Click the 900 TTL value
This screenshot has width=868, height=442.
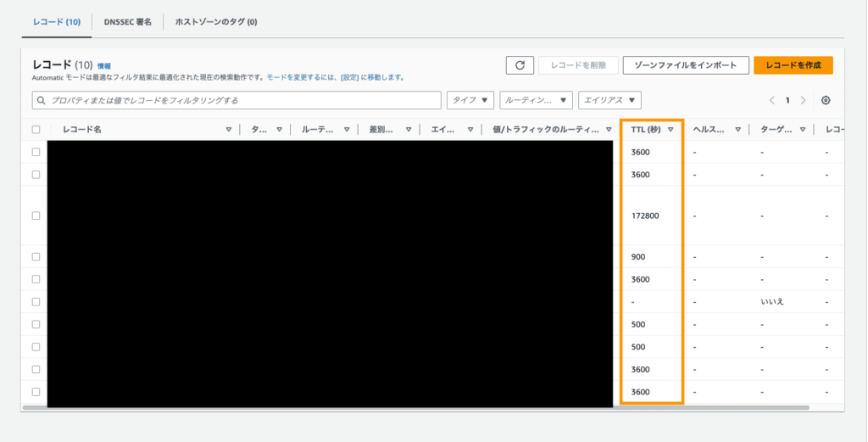pos(637,256)
